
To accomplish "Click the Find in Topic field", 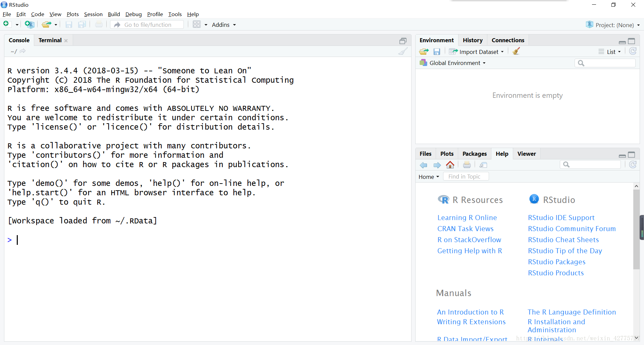I will click(466, 177).
